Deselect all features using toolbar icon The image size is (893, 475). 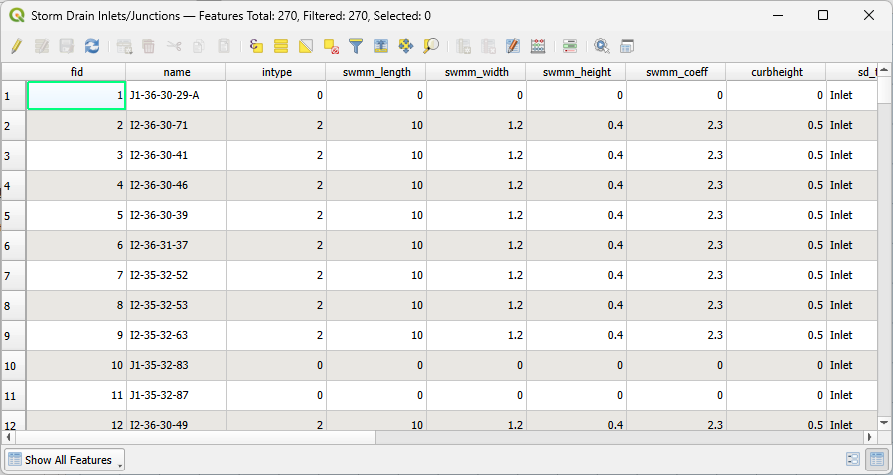pos(331,46)
